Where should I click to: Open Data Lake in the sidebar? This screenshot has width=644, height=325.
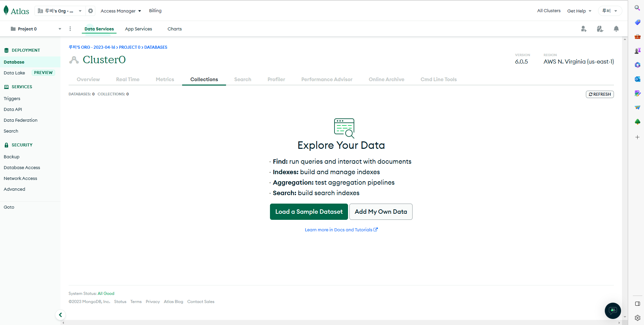[x=14, y=73]
